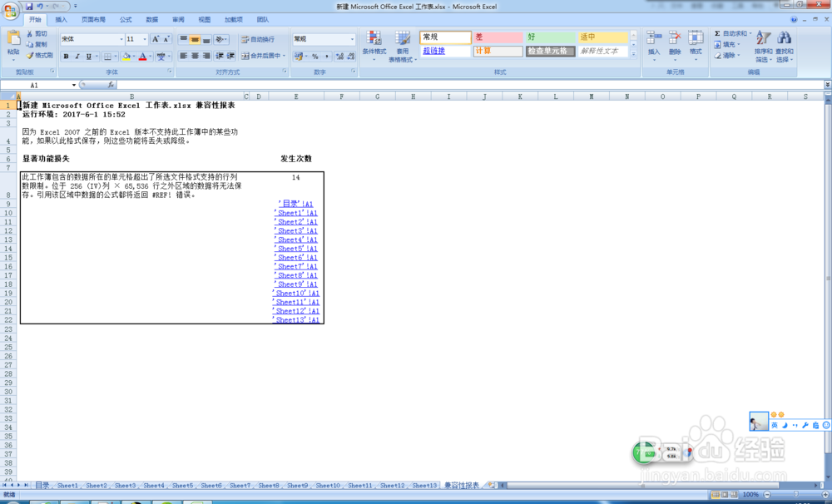832x504 pixels.
Task: Activate the 格式刷 format painter
Action: 40,55
